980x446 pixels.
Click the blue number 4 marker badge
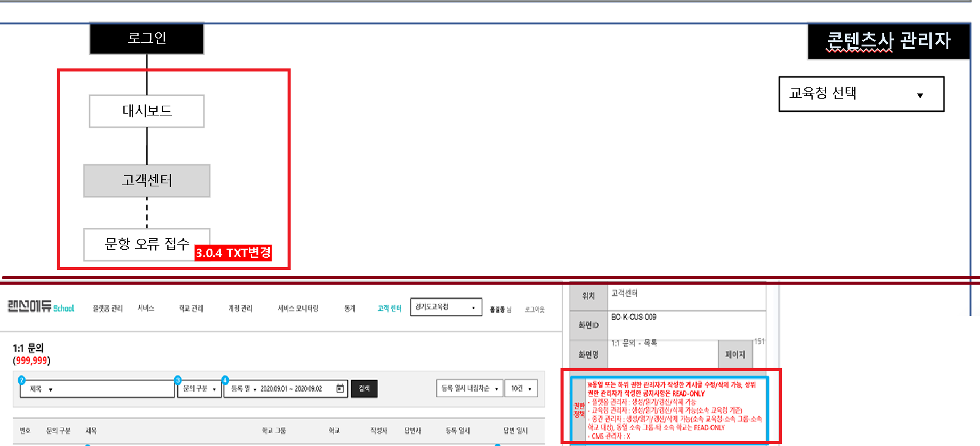225,380
